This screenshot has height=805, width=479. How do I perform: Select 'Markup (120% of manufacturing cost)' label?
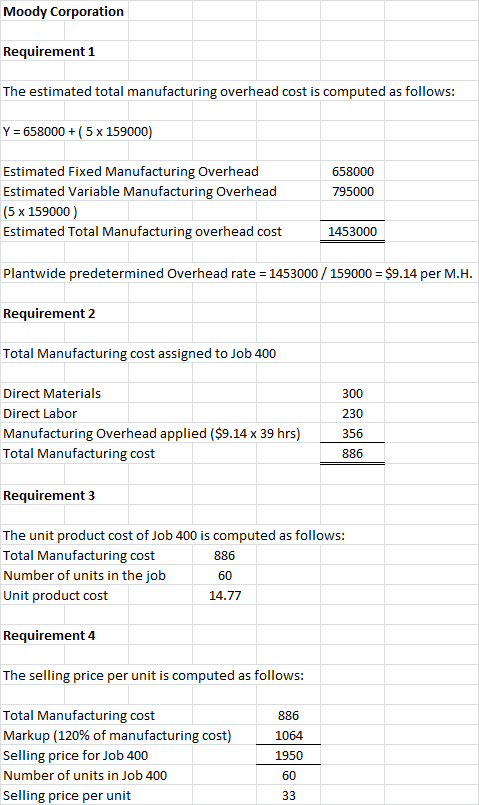pos(117,736)
